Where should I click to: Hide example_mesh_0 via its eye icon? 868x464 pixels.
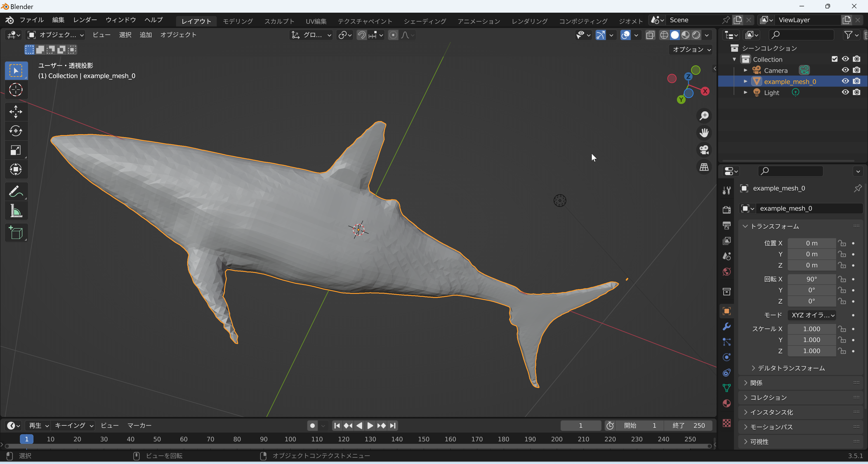(x=845, y=81)
